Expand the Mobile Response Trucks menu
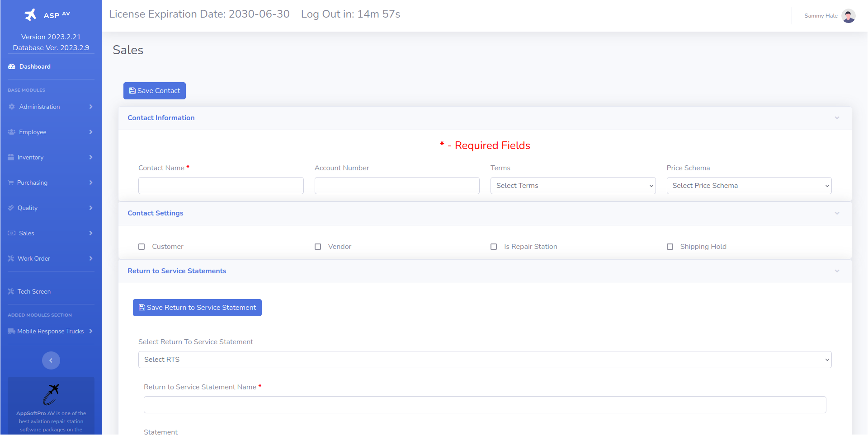Screen dimensions: 868x435 tap(51, 331)
